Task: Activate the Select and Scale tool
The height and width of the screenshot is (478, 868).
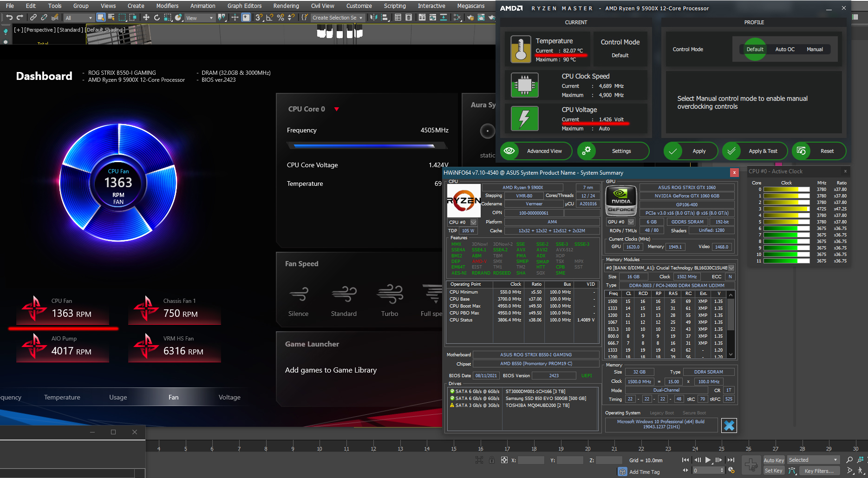Action: [168, 18]
